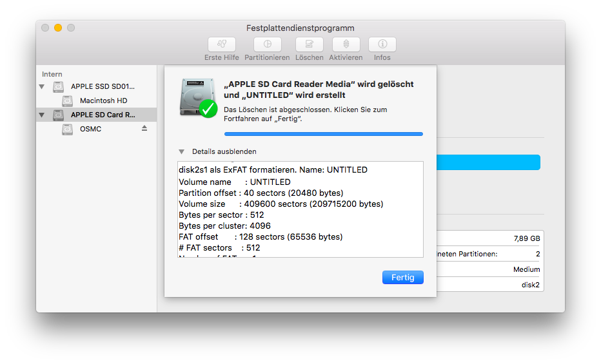
Task: Click the Erste Hilfe toolbar icon
Action: pos(222,44)
